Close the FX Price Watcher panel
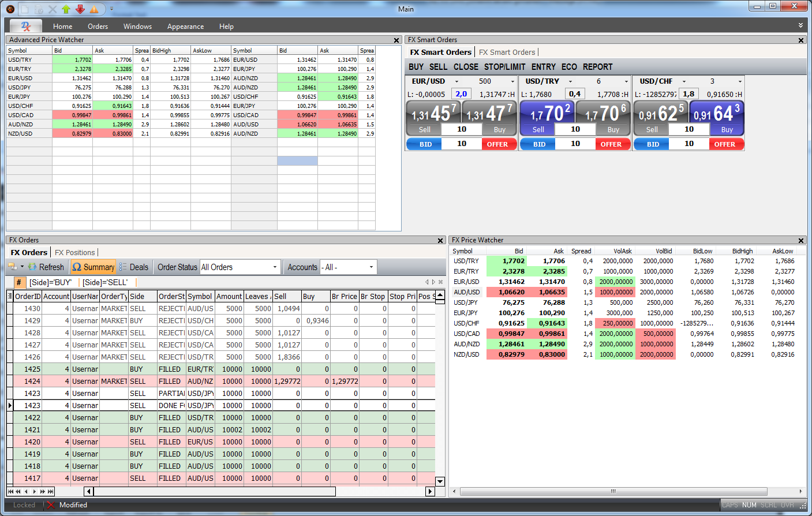Screen dimensions: 812x516 tap(801, 241)
